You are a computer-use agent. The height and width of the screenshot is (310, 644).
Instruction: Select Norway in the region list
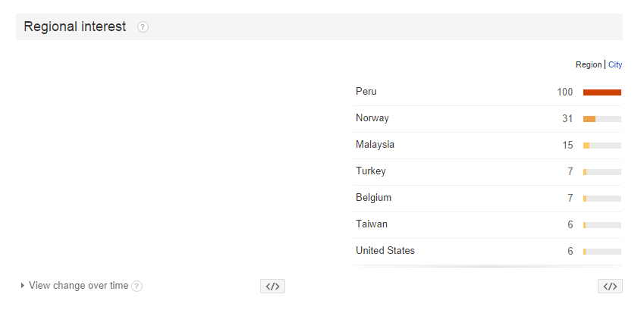point(488,119)
